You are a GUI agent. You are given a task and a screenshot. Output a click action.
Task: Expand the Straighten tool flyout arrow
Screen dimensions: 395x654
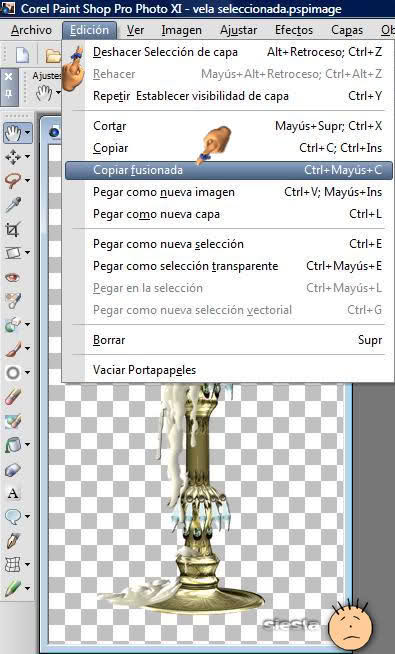(x=28, y=253)
